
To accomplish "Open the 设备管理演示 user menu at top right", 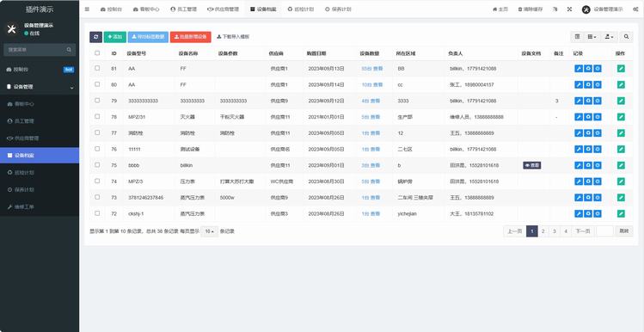I will click(603, 9).
